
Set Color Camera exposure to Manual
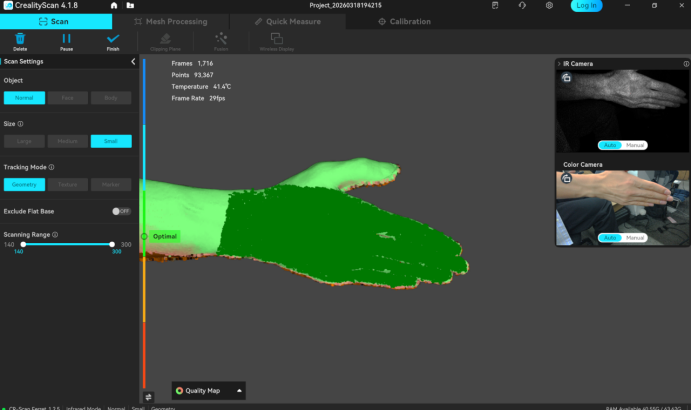635,238
